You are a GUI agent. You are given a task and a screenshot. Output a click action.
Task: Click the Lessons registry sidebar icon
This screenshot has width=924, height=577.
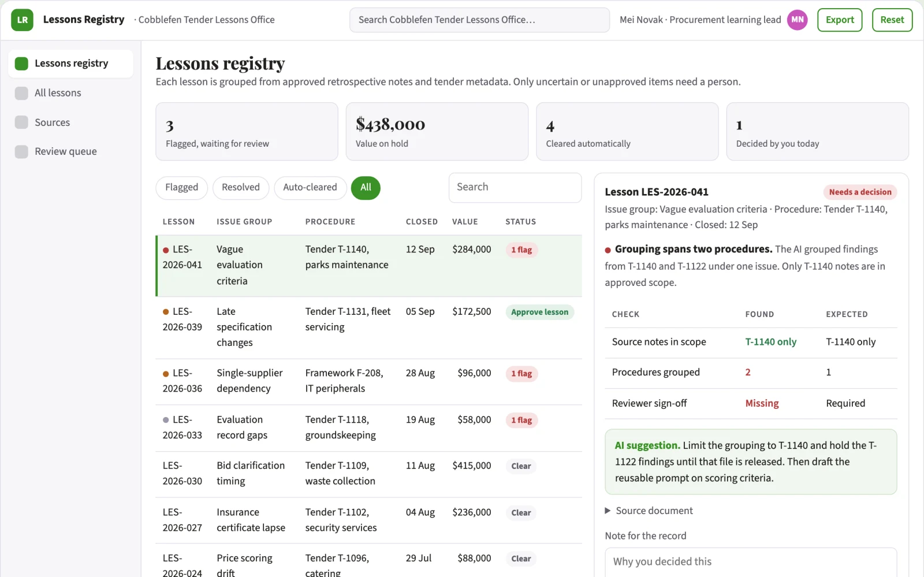click(x=21, y=64)
